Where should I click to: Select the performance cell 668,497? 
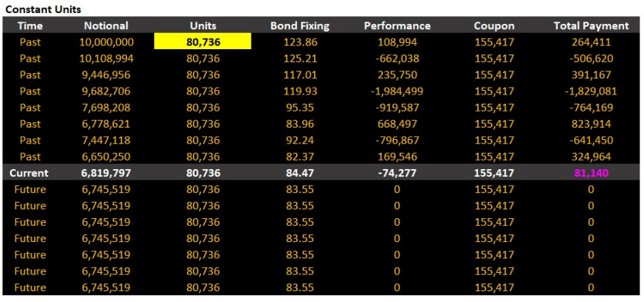coord(397,124)
